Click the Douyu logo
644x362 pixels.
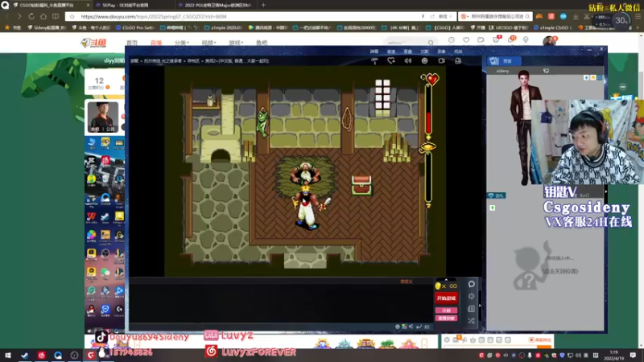point(93,43)
